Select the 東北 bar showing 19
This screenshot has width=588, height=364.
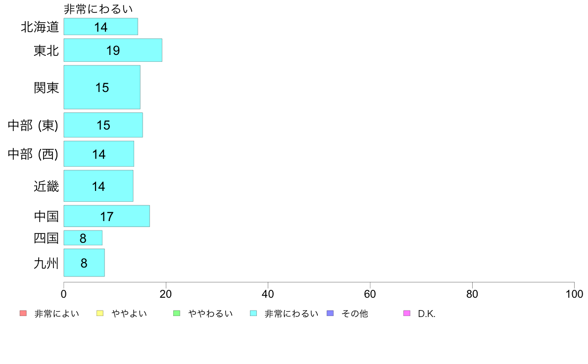coord(113,50)
